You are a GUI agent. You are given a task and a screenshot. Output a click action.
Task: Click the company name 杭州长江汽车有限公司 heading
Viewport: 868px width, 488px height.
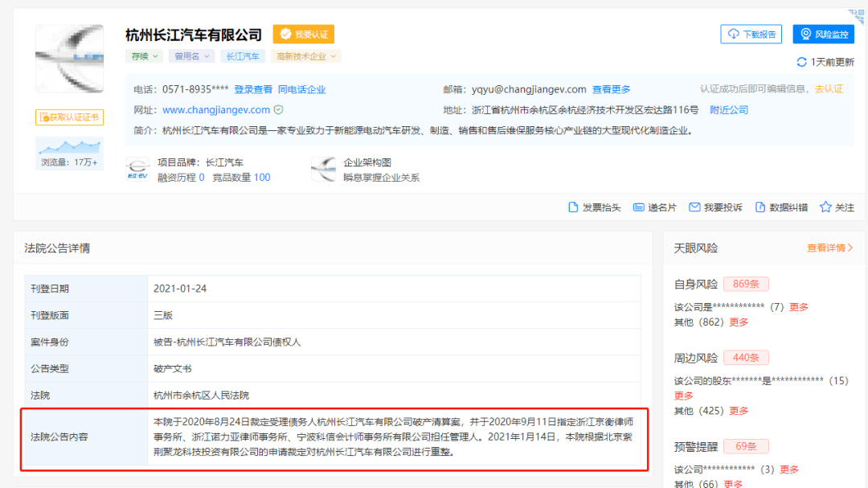(193, 35)
